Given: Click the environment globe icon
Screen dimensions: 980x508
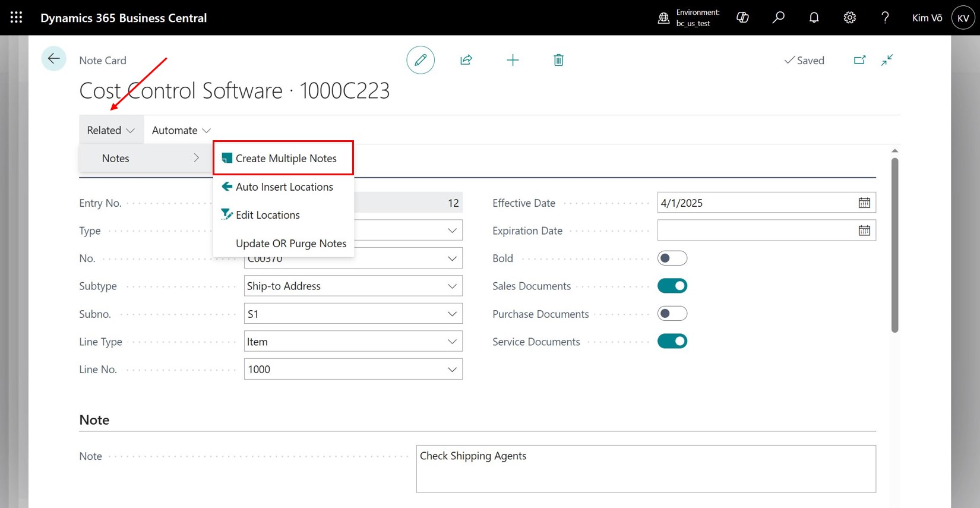Looking at the screenshot, I should (663, 18).
